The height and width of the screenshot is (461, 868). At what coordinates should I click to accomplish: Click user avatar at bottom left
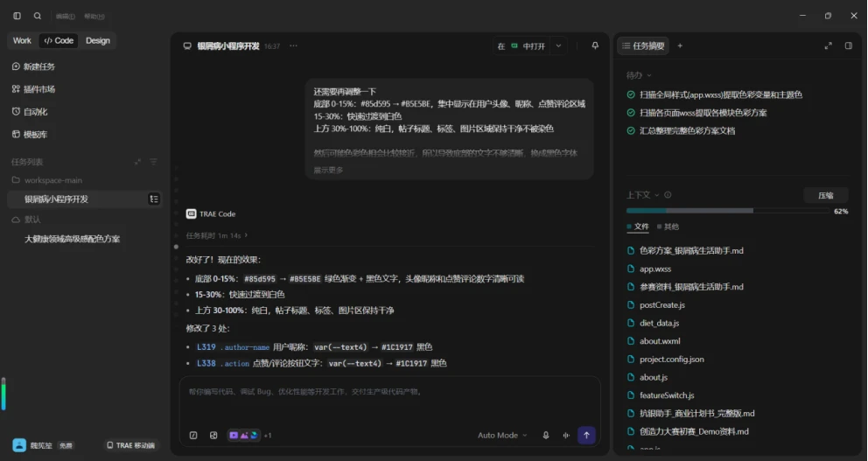(x=19, y=445)
